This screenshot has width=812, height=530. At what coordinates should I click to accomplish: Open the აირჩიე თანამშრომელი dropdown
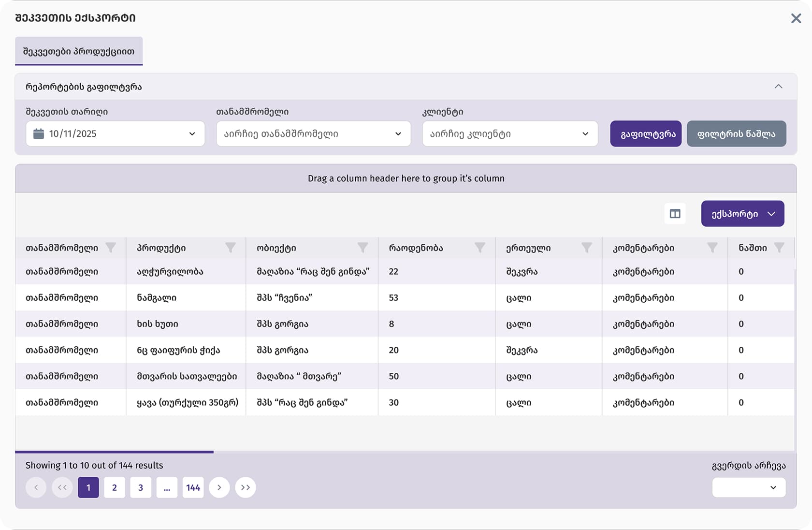[313, 133]
